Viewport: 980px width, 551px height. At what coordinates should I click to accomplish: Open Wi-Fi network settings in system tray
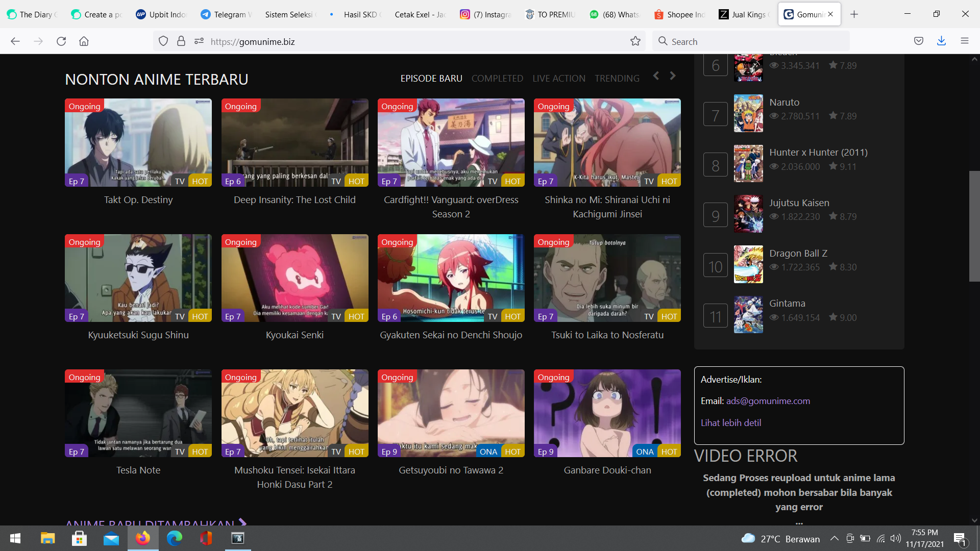(881, 539)
